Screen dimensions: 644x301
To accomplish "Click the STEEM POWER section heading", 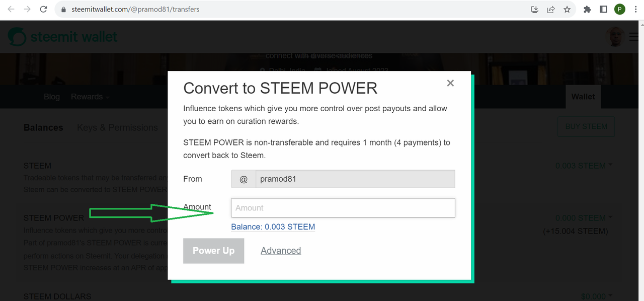I will click(x=54, y=218).
